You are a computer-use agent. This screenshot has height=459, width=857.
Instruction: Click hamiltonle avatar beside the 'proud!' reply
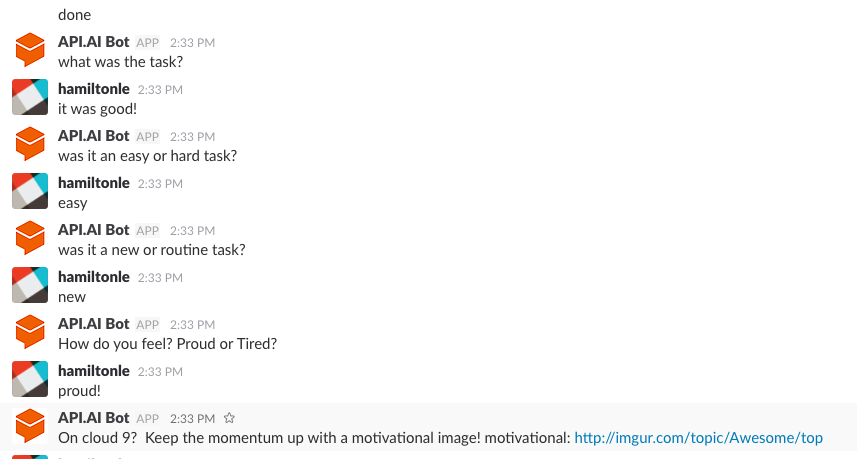click(30, 379)
